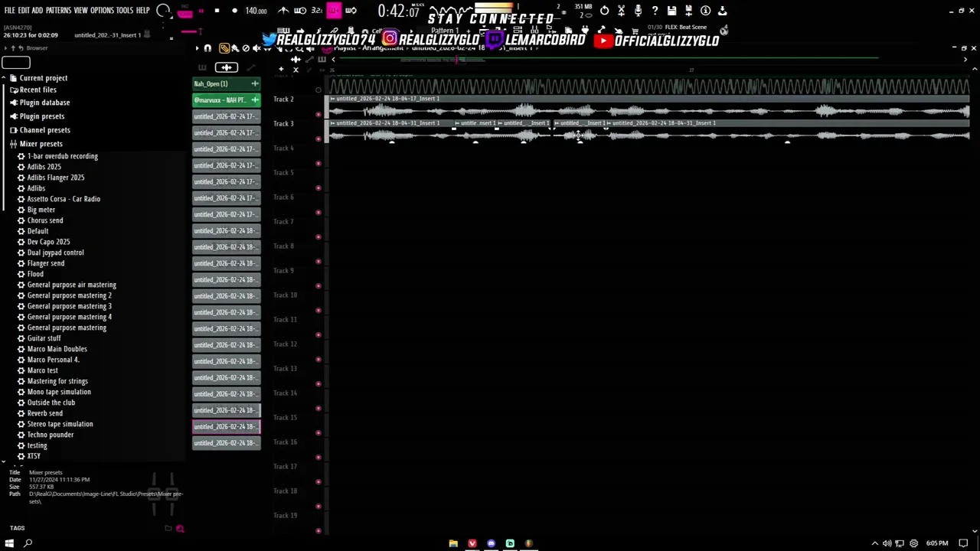Mute Track 18 with its pink dot

[318, 507]
